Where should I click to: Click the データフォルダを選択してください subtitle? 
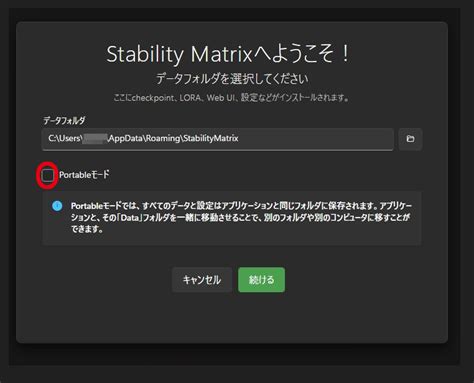232,79
